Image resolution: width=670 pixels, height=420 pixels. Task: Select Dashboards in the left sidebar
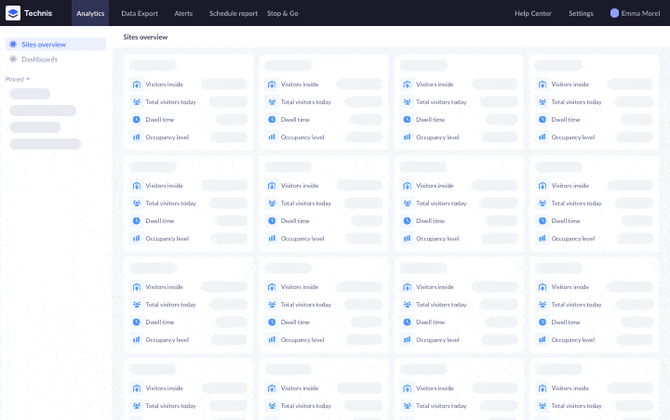(x=39, y=59)
